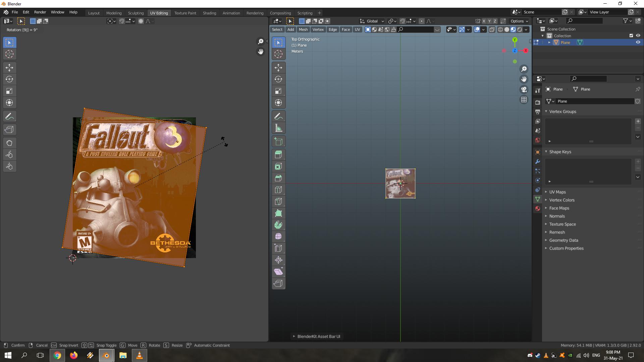Toggle X mirror axis in 3D viewport header
This screenshot has width=644, height=362.
[484, 21]
